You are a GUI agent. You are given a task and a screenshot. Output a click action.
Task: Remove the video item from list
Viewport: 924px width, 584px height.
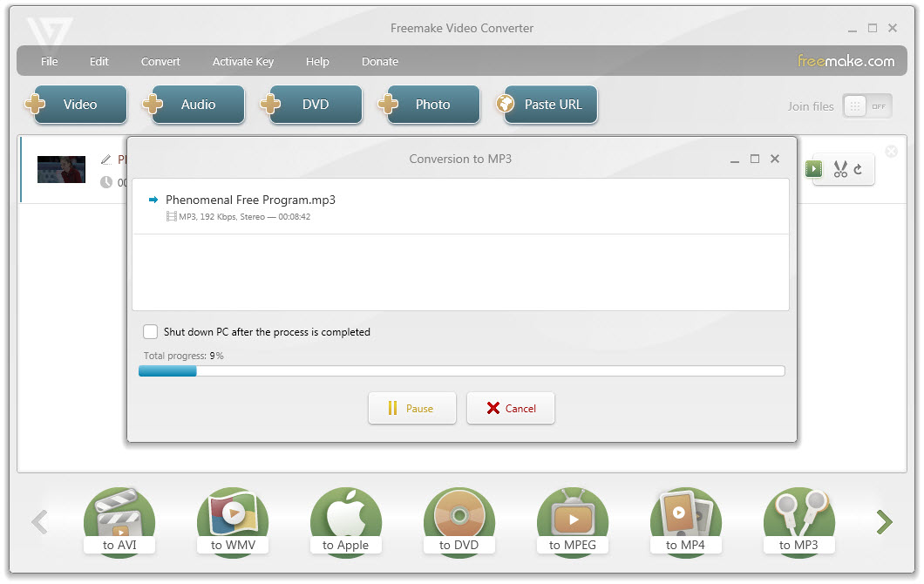[892, 152]
